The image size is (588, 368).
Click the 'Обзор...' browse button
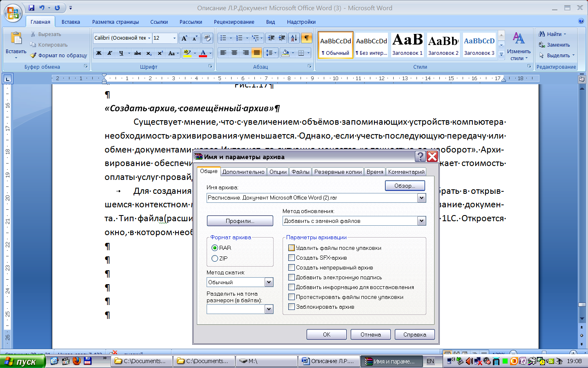pos(405,186)
